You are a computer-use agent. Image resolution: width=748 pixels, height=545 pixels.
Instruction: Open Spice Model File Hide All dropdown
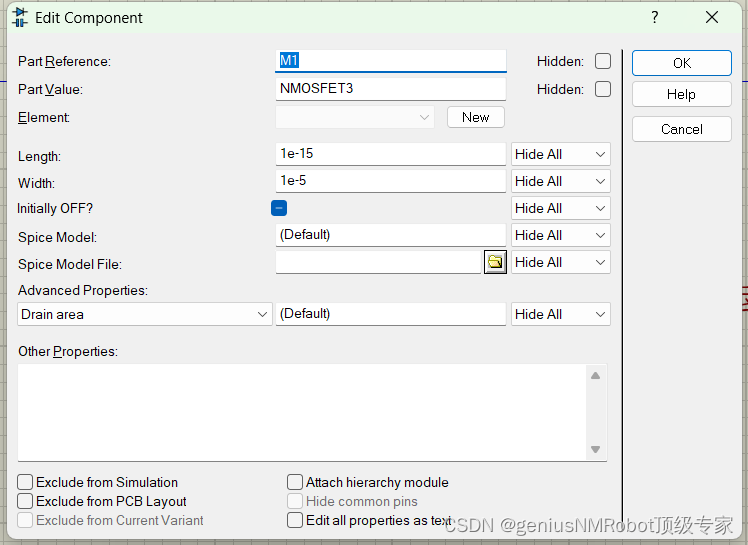pyautogui.click(x=561, y=262)
